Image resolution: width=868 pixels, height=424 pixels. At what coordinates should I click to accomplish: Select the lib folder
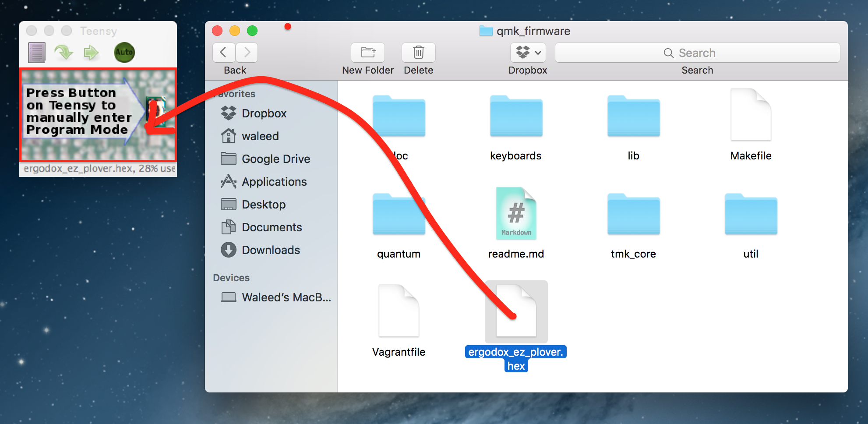click(x=634, y=116)
